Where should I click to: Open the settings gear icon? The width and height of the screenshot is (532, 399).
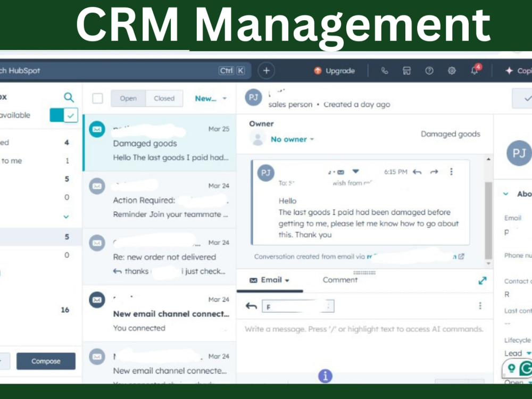click(x=452, y=71)
